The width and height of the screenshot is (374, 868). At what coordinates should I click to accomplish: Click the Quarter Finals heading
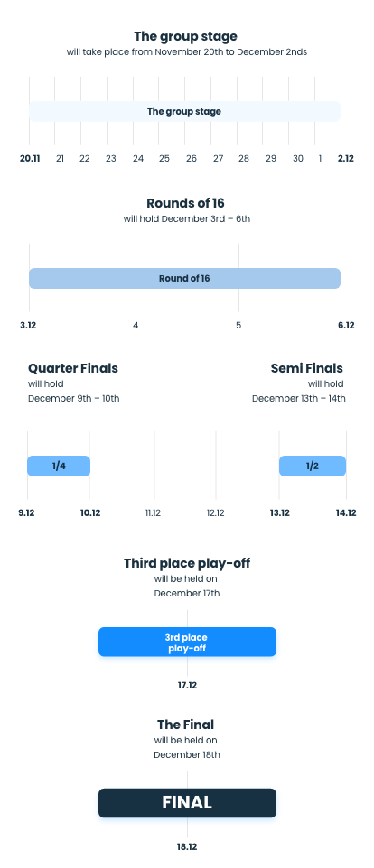(73, 368)
